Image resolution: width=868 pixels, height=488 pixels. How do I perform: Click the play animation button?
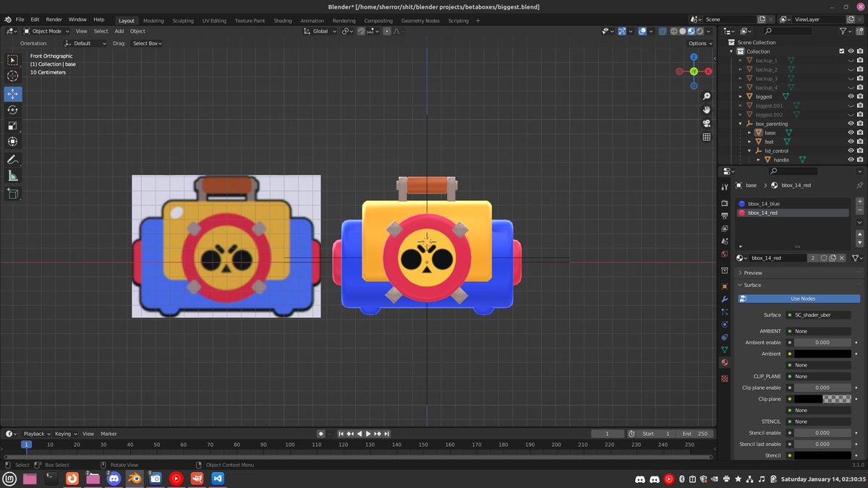(368, 434)
